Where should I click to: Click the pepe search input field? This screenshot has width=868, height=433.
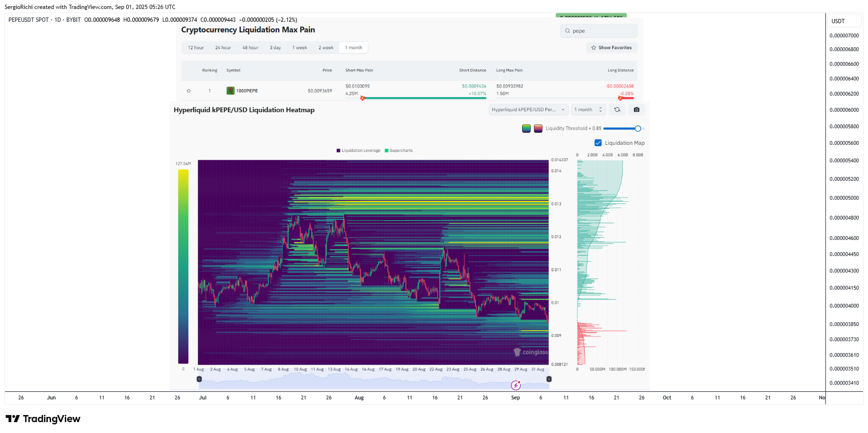[x=599, y=31]
